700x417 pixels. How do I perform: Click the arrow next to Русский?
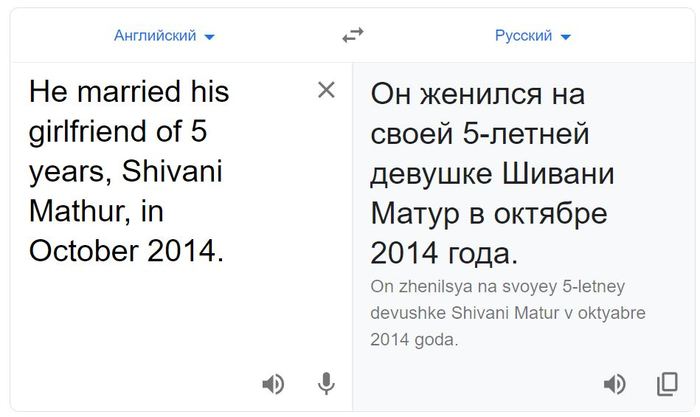(565, 37)
